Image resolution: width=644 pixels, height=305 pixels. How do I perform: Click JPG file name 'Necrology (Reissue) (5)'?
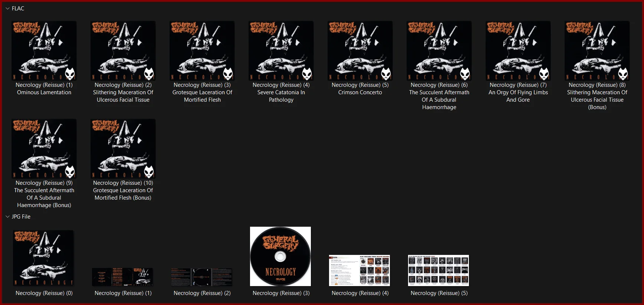pos(439,293)
